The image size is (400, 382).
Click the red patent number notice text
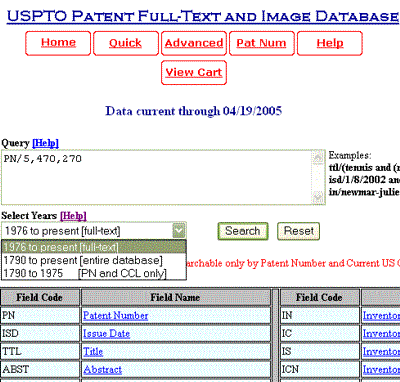tap(293, 263)
